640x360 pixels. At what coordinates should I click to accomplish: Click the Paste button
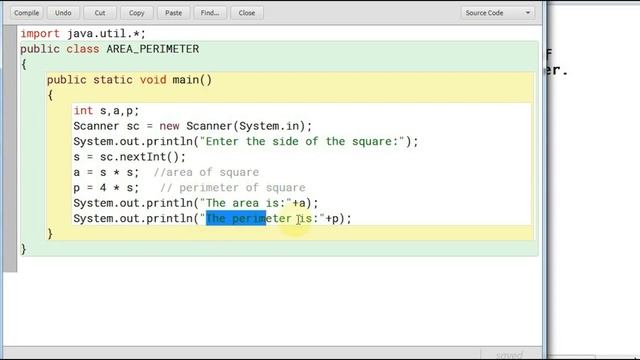coord(173,13)
